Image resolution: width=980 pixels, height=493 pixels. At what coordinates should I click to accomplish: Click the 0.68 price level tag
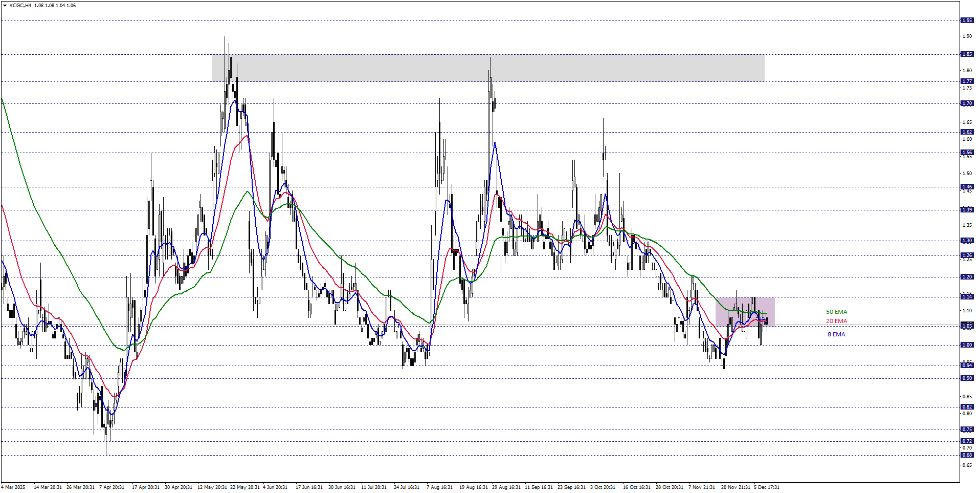click(x=967, y=455)
